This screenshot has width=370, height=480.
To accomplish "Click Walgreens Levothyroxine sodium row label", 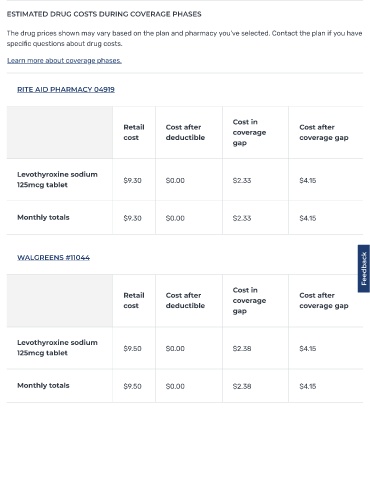I will point(57,347).
